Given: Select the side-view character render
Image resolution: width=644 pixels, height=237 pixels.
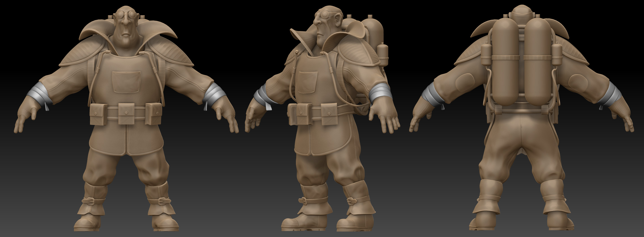Looking at the screenshot, I should 322,118.
